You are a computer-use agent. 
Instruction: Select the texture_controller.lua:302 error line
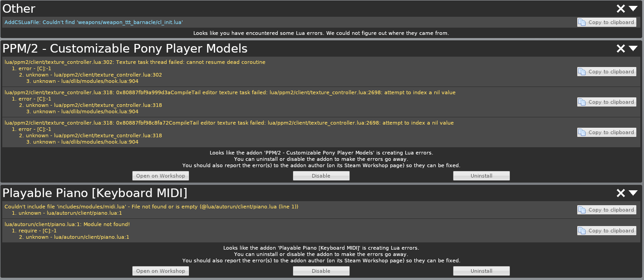pyautogui.click(x=135, y=62)
